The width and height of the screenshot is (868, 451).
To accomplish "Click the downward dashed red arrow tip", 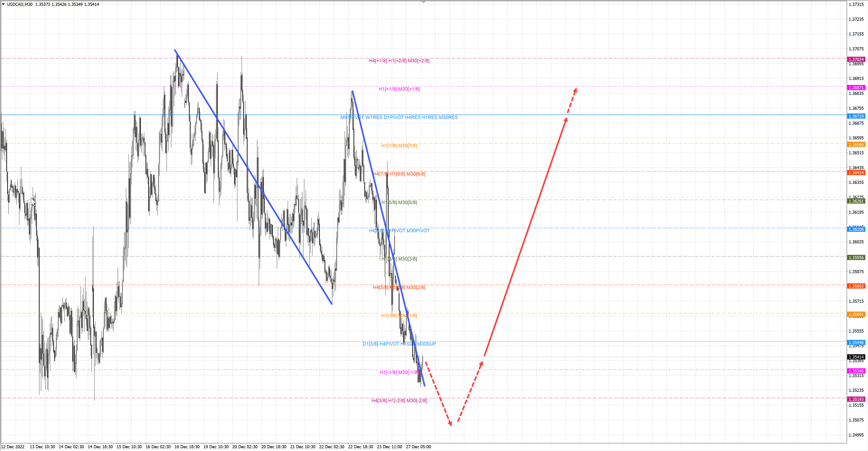I will pyautogui.click(x=450, y=424).
